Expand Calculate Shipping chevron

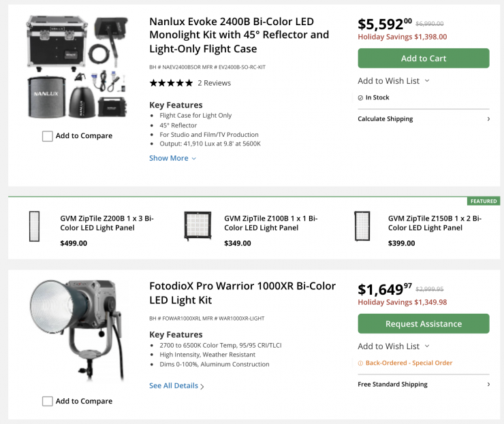tap(488, 119)
